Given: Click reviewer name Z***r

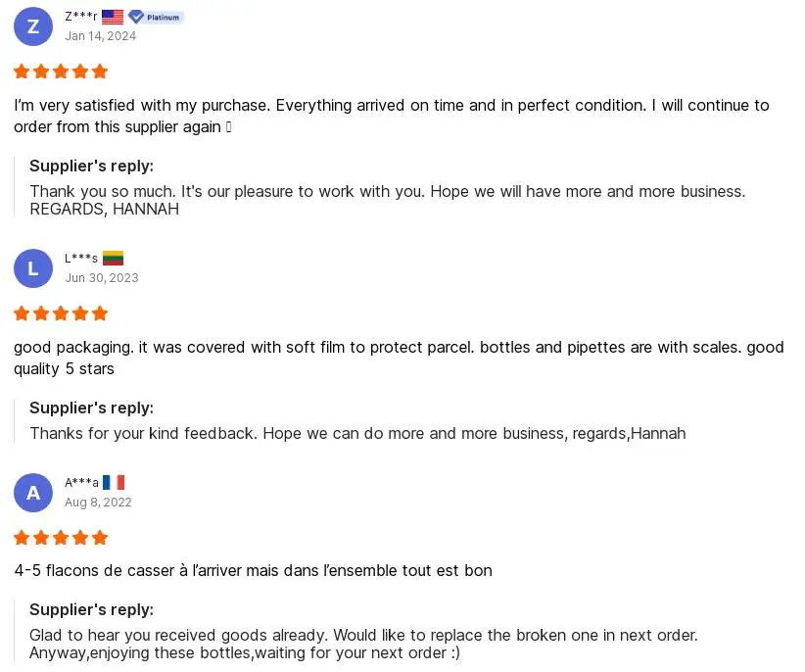Looking at the screenshot, I should click(x=80, y=17).
